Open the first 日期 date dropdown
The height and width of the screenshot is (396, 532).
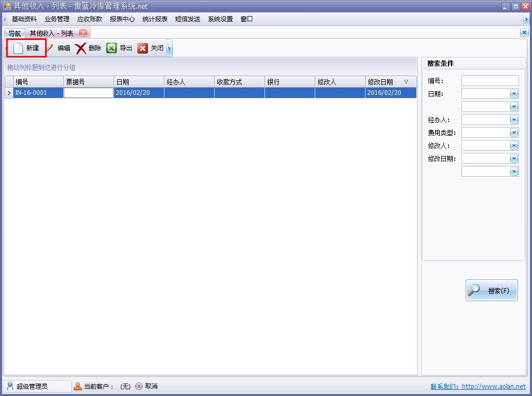[x=513, y=93]
